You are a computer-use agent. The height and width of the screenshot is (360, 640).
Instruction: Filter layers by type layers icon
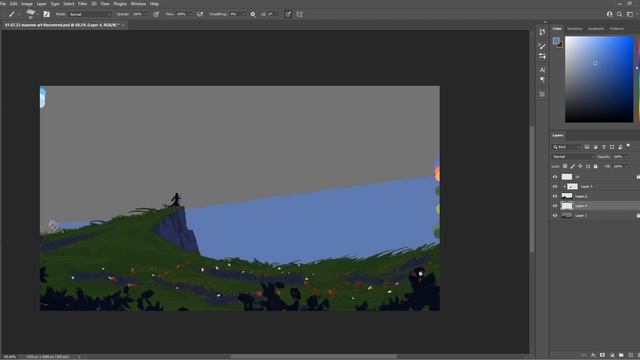pyautogui.click(x=604, y=147)
